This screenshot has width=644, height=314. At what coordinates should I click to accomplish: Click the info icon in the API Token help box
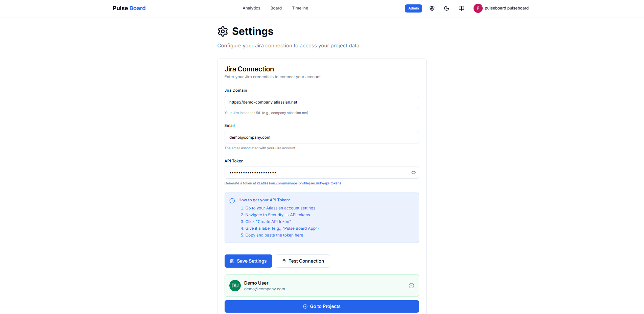click(232, 200)
